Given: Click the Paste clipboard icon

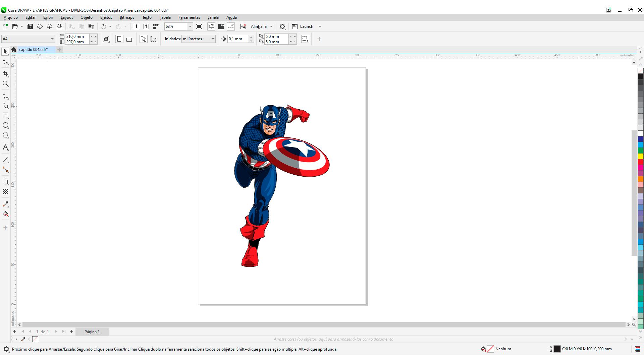Looking at the screenshot, I should click(91, 26).
